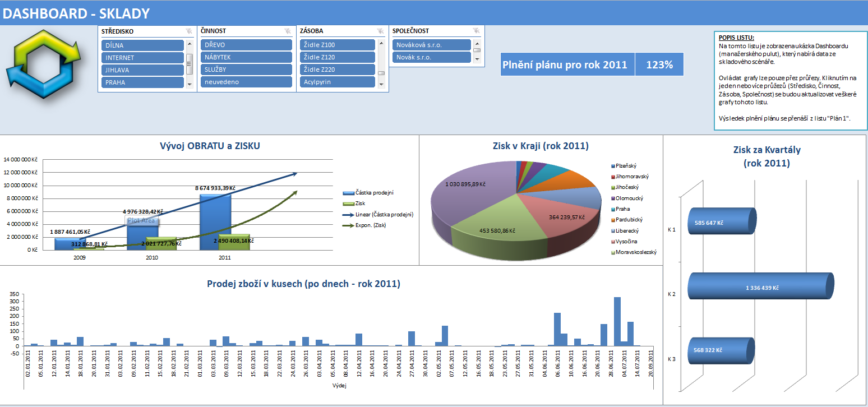
Task: Click the Pardubický orange legend swatch
Action: coord(612,220)
